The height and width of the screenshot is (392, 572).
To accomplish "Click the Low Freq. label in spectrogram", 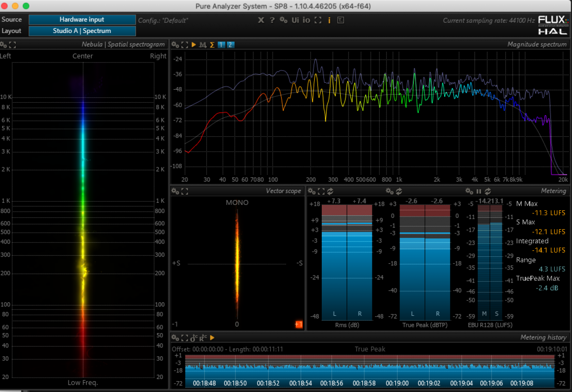I will click(x=83, y=383).
